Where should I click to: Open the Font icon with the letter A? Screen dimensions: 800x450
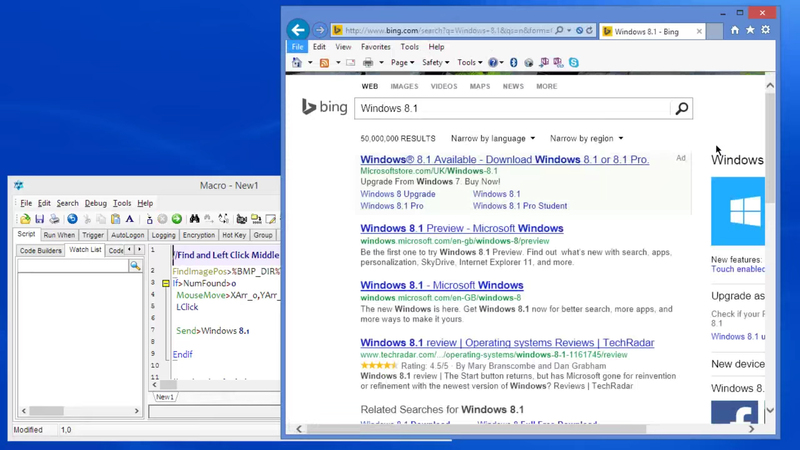pos(130,219)
